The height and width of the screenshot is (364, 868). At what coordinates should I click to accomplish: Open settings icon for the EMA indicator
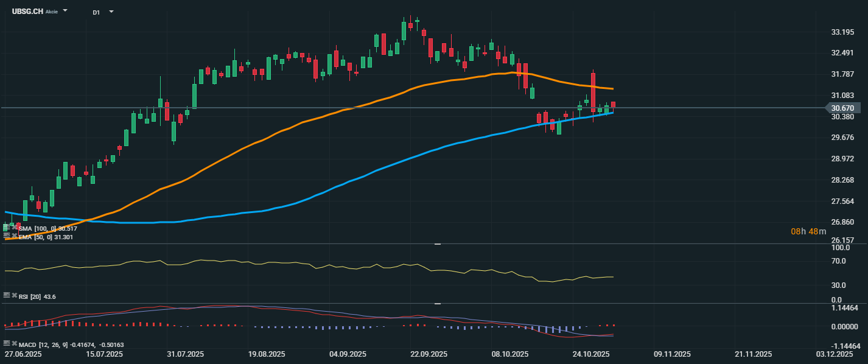point(7,236)
